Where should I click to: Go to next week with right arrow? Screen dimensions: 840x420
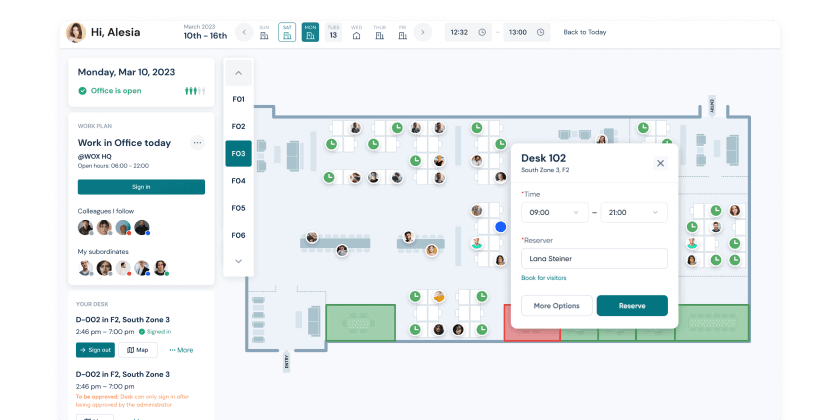pyautogui.click(x=423, y=32)
